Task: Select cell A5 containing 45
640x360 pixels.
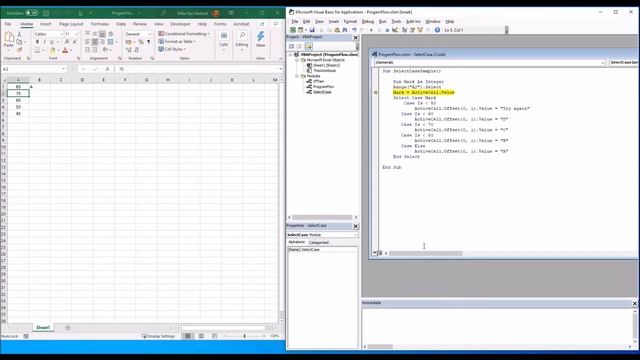Action: tap(18, 113)
